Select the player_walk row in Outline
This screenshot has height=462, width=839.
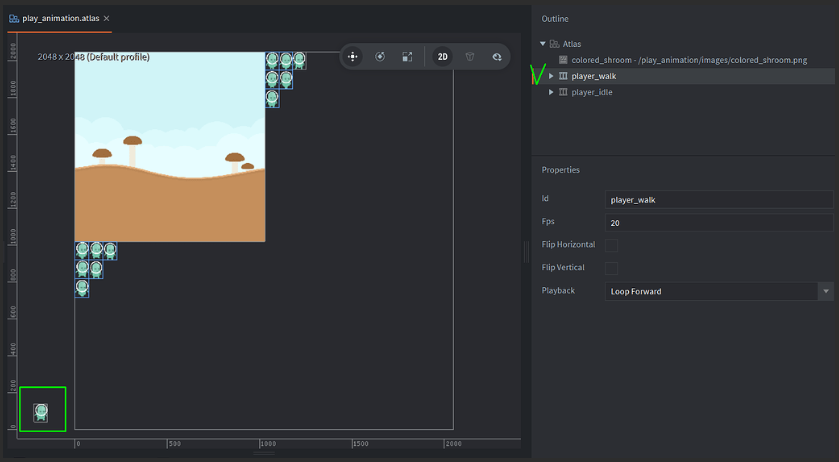click(x=683, y=76)
